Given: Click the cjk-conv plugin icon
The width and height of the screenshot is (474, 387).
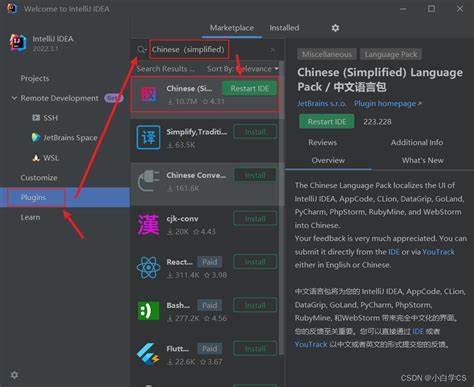Looking at the screenshot, I should click(148, 224).
